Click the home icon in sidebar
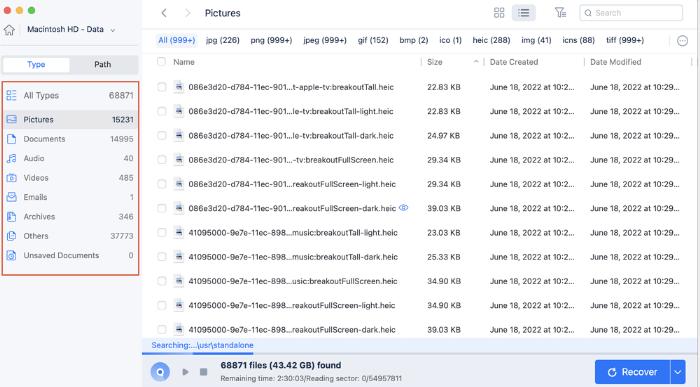 point(9,30)
